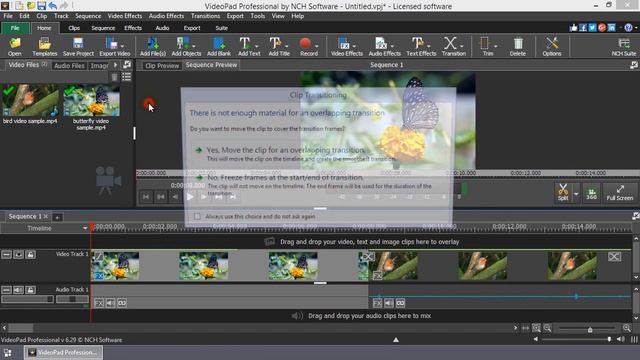Toggle the speaker icon under the bird clip audio
The image size is (640, 360).
click(x=389, y=303)
